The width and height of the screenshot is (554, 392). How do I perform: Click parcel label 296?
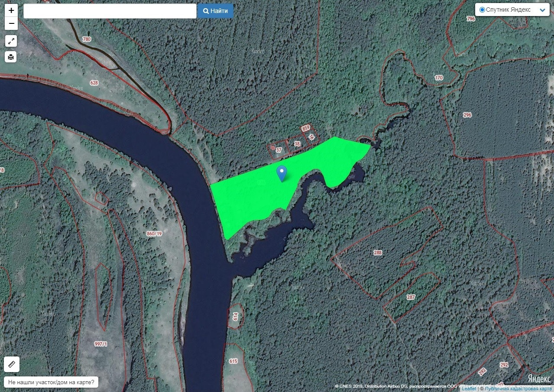tap(467, 115)
